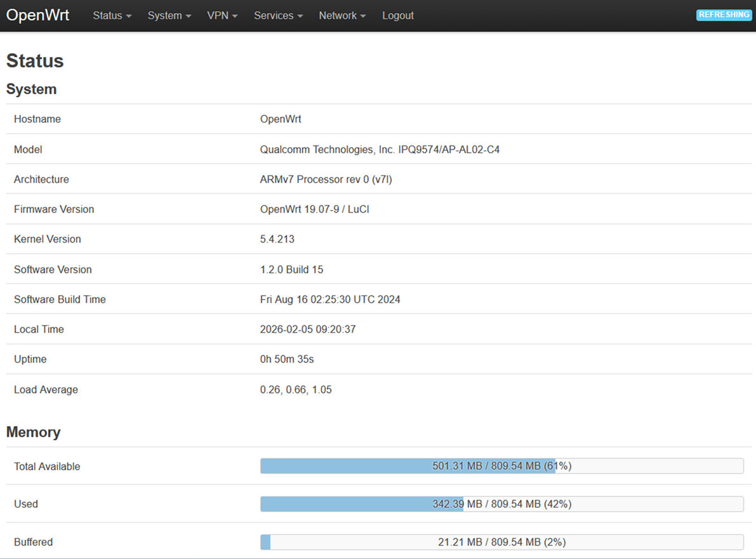Screen dimensions: 756x559
Task: Click the Hostname row label
Action: point(37,119)
